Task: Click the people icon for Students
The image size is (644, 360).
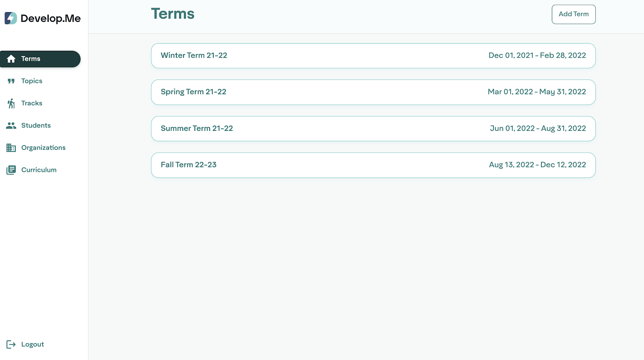Action: click(x=11, y=126)
